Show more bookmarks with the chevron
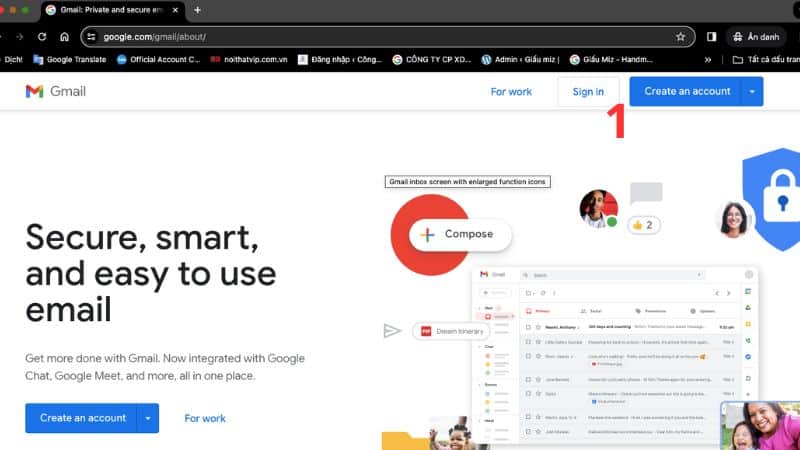Screen dimensions: 800x450 click(708, 60)
